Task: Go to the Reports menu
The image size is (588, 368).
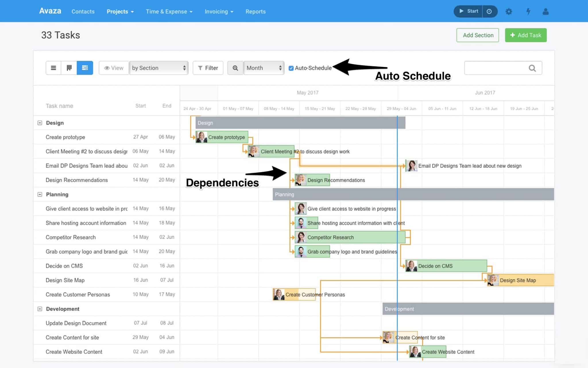Action: click(255, 11)
